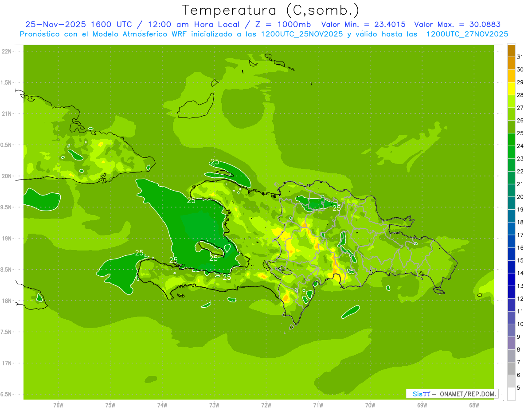Click the legend value 24

[x=520, y=146]
